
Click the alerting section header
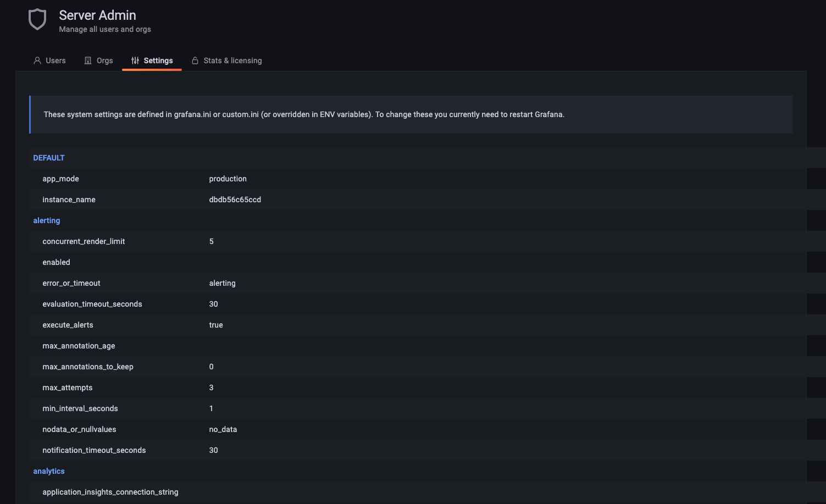(x=46, y=220)
